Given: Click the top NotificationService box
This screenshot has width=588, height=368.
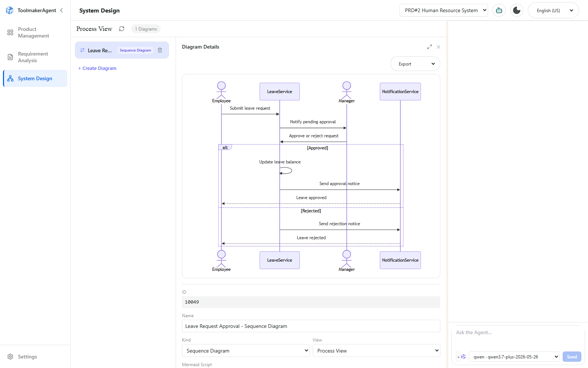Looking at the screenshot, I should point(400,92).
